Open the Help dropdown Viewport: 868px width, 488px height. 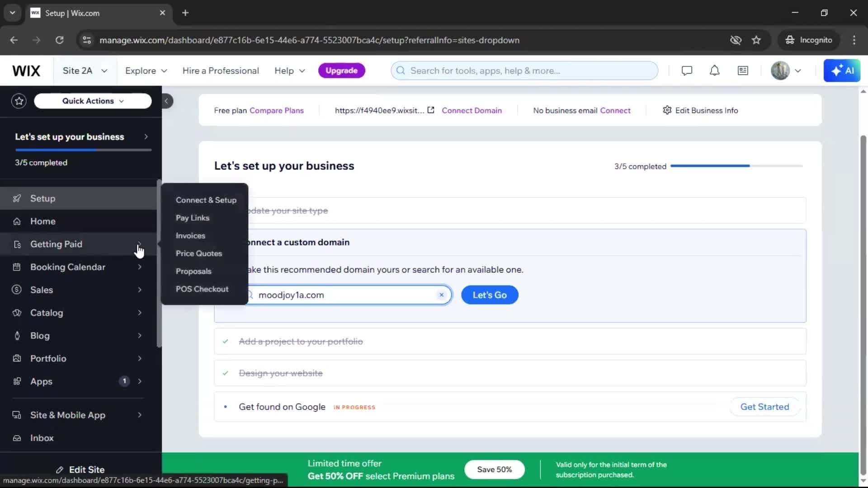tap(290, 70)
